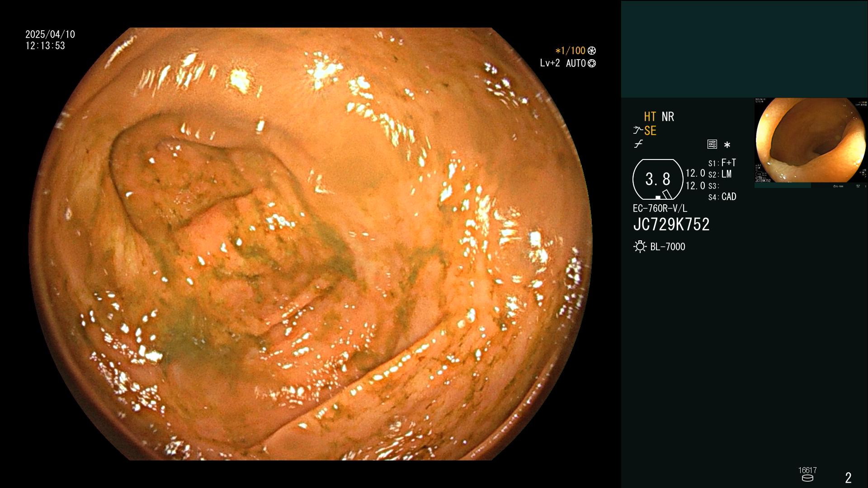This screenshot has width=868, height=488.
Task: Click the scope model EC-760R-V/L text
Action: point(660,208)
